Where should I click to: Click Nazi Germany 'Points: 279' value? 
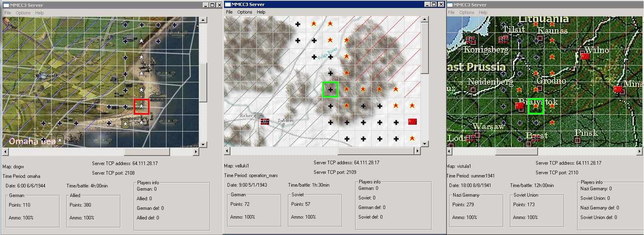[x=463, y=205]
